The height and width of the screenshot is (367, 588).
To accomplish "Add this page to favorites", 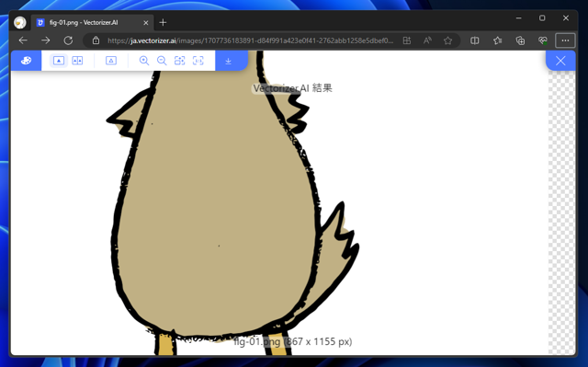I will [x=447, y=40].
